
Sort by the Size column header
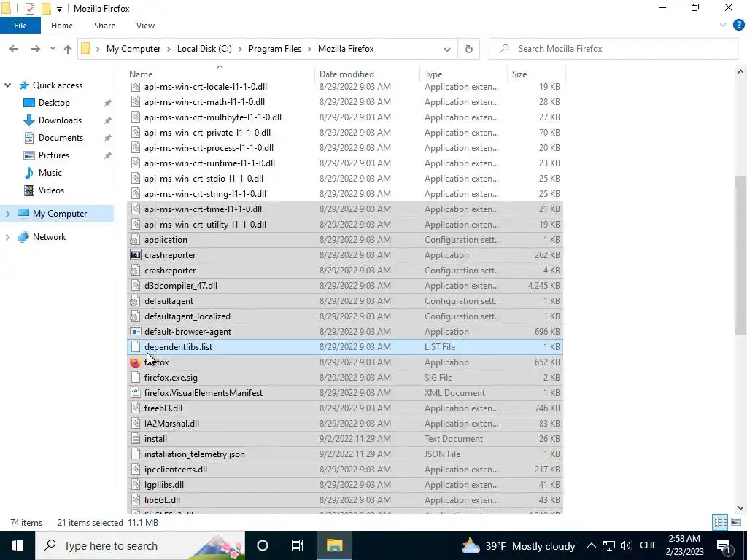(536, 74)
